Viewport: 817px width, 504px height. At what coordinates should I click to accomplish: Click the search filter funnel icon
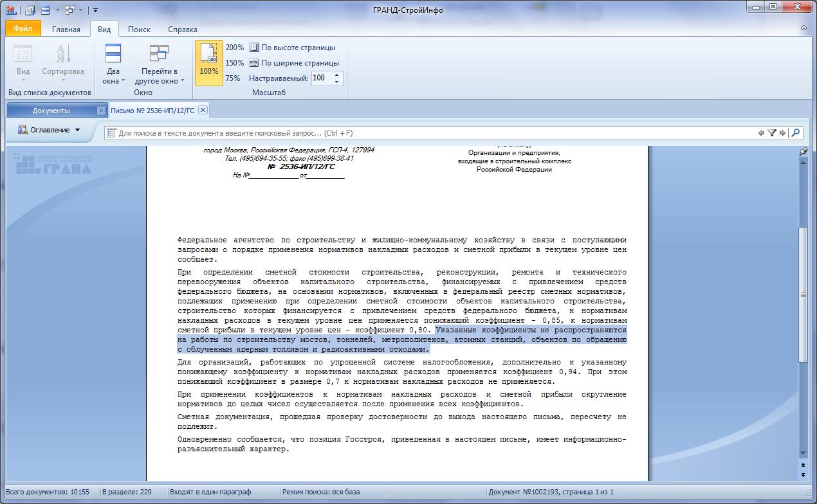pyautogui.click(x=772, y=133)
